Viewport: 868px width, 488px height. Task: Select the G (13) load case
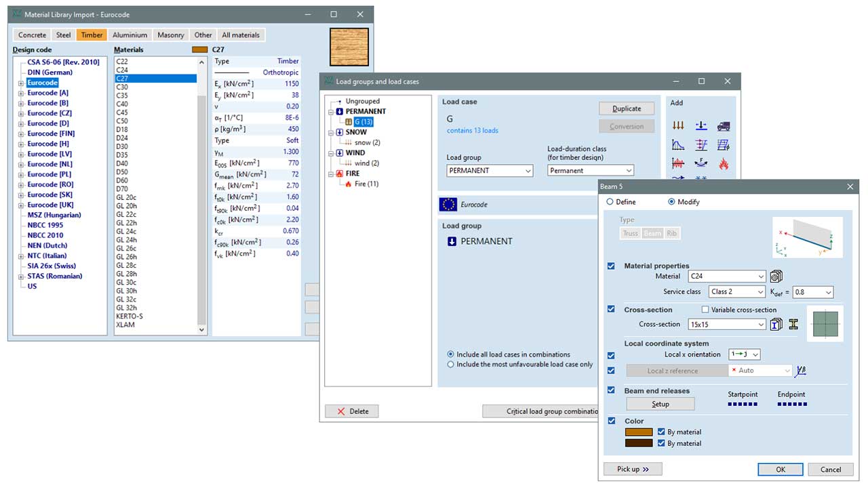coord(363,122)
